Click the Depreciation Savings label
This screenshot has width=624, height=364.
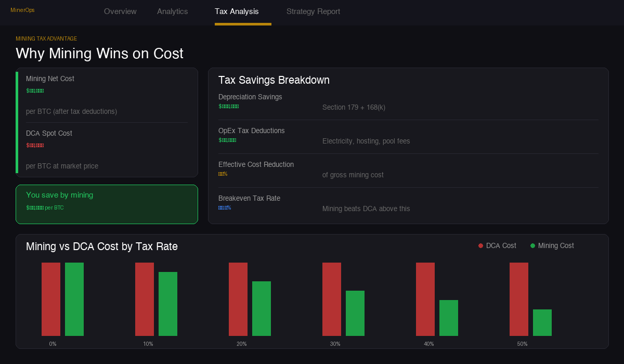(x=250, y=97)
